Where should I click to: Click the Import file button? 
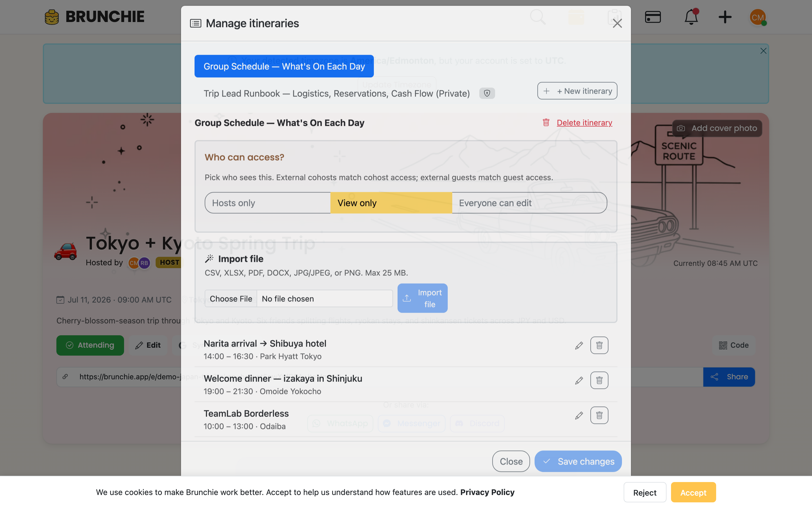(x=422, y=298)
